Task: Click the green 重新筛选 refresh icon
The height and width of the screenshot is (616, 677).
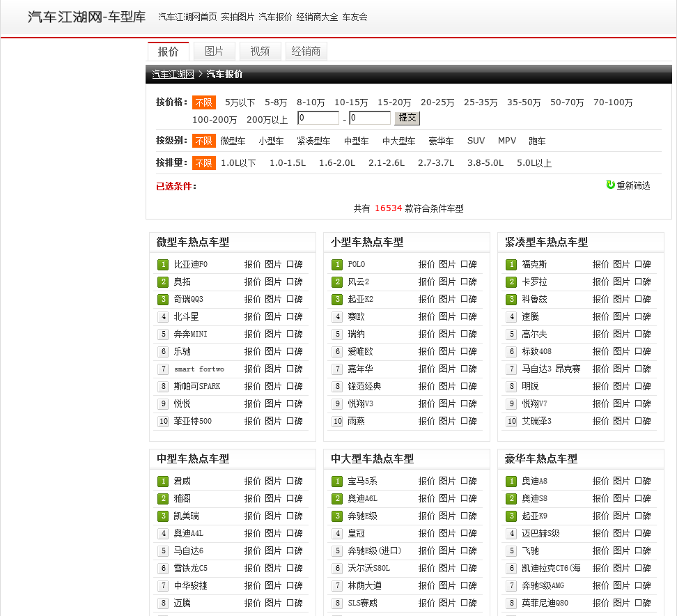Action: point(610,185)
